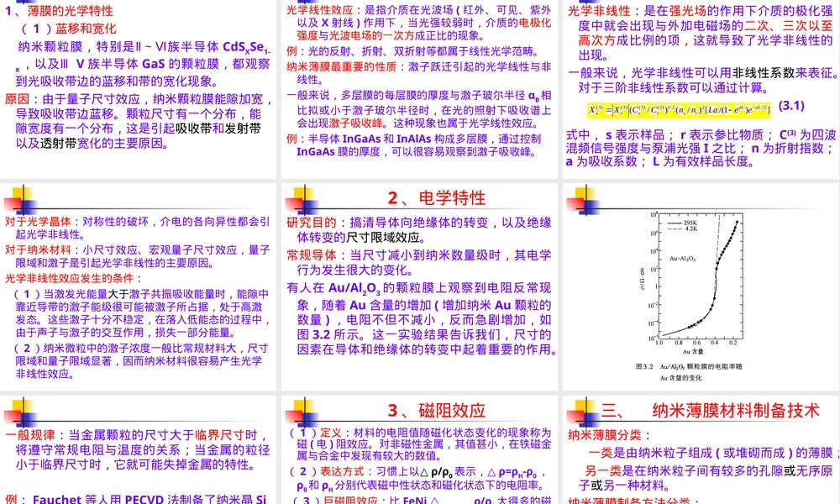Select the subheading '（1）蓝移和宽化'
The height and width of the screenshot is (504, 840).
coord(67,29)
